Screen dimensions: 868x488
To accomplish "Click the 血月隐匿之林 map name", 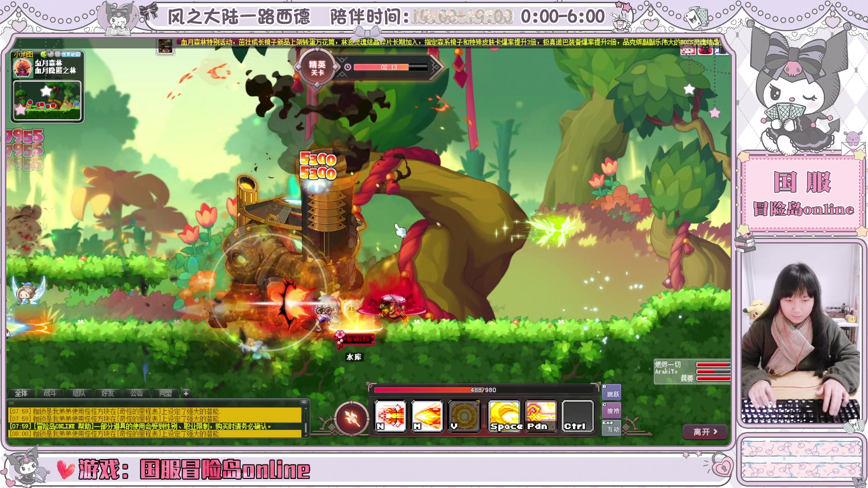I will [56, 71].
